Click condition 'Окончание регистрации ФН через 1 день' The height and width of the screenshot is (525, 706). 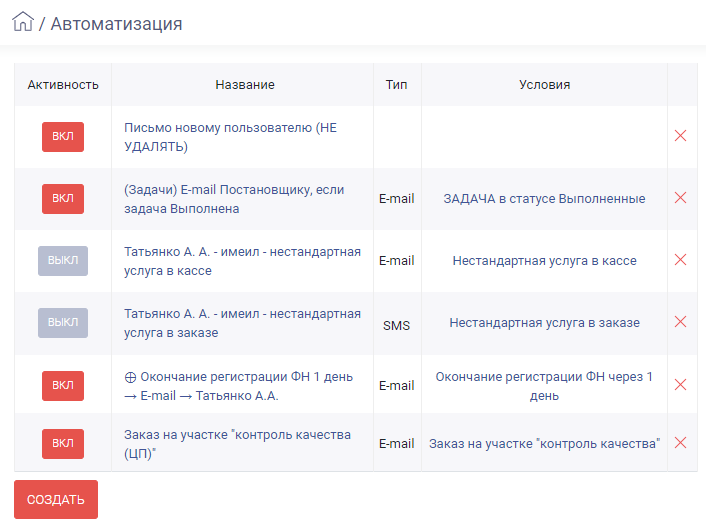[544, 386]
